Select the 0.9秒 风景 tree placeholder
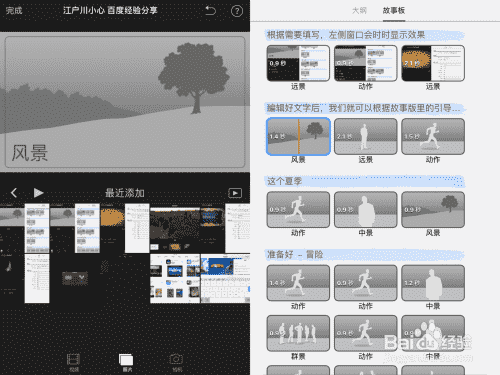 (433, 210)
